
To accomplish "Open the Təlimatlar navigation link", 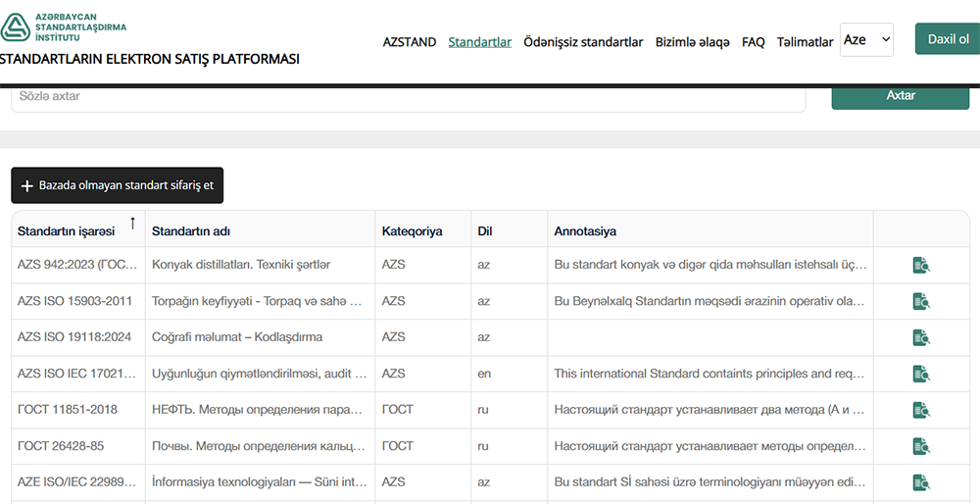I will 805,42.
